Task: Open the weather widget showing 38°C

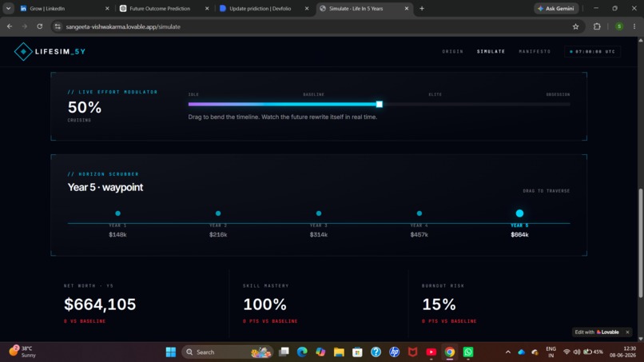Action: click(22, 352)
